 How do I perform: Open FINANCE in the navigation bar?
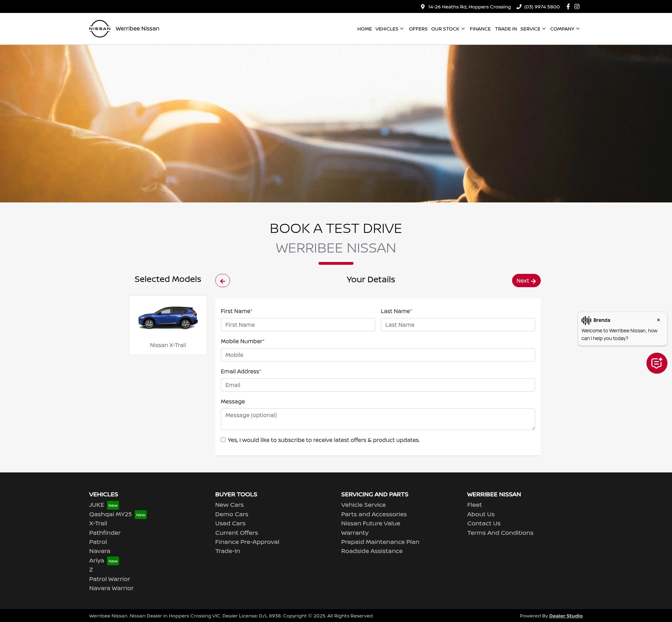480,29
